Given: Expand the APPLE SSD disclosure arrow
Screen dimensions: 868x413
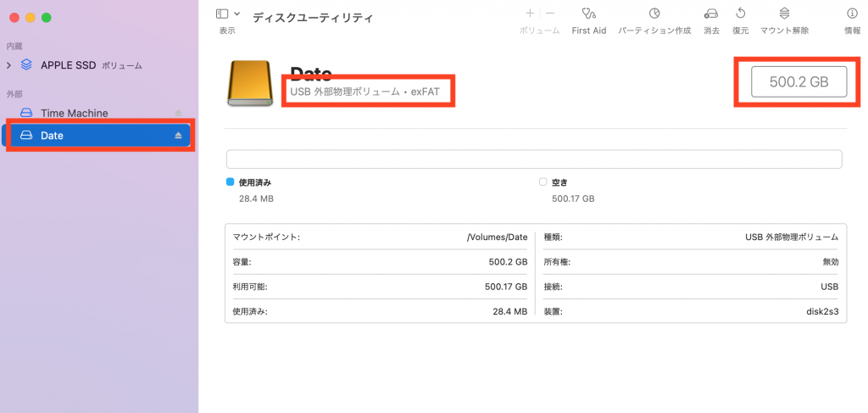Looking at the screenshot, I should [x=9, y=65].
